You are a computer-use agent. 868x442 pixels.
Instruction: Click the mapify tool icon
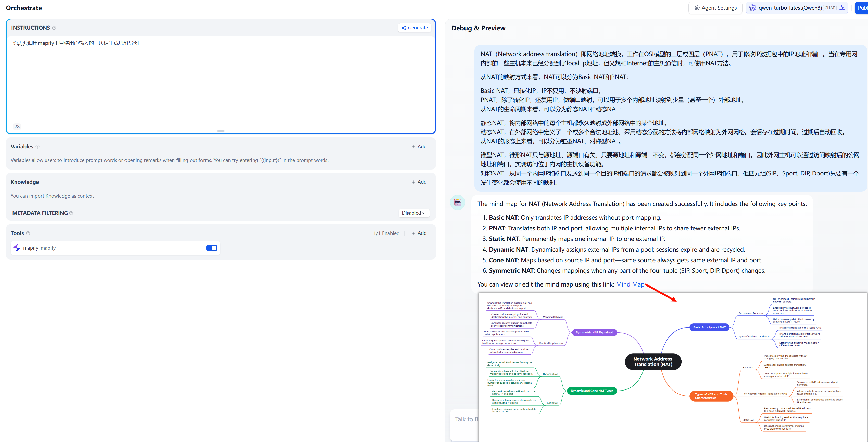(17, 248)
